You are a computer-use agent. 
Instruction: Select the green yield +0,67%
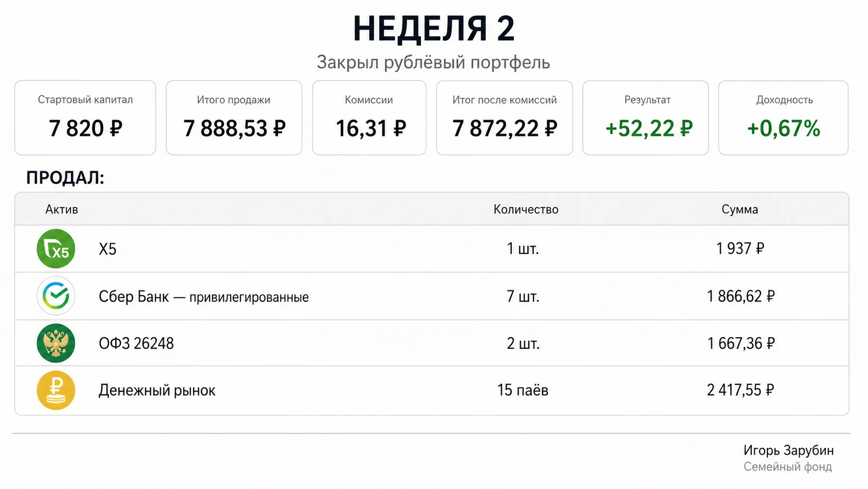[783, 128]
